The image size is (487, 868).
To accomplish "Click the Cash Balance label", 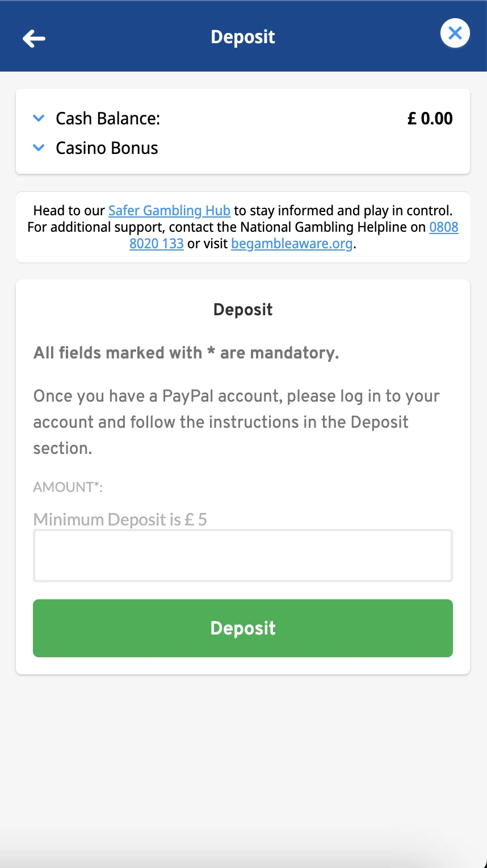I will click(x=108, y=119).
